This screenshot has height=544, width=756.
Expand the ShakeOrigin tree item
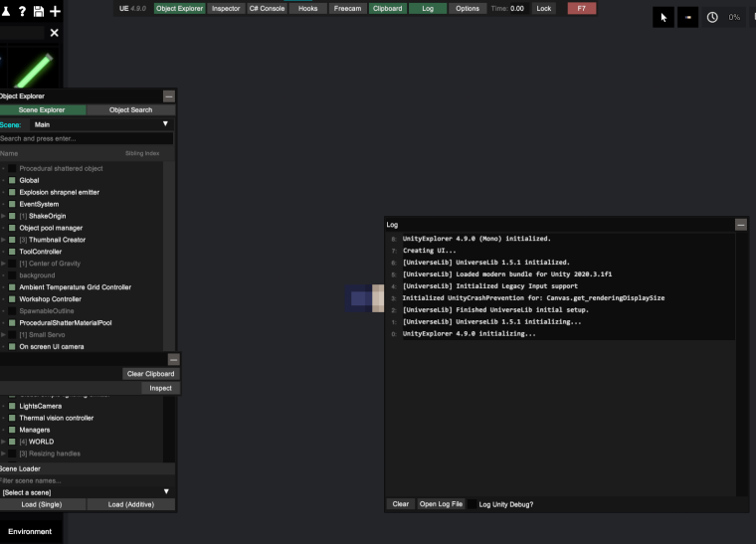(x=3, y=216)
